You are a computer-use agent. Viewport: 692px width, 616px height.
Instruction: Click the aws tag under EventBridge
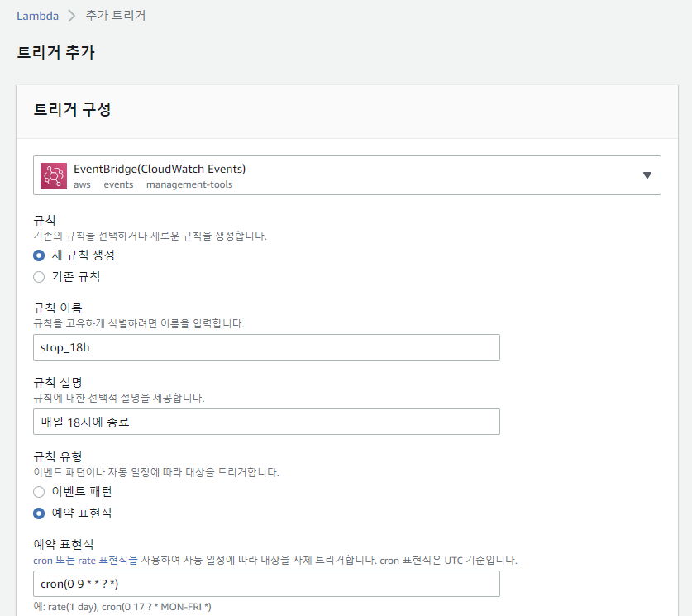click(82, 184)
